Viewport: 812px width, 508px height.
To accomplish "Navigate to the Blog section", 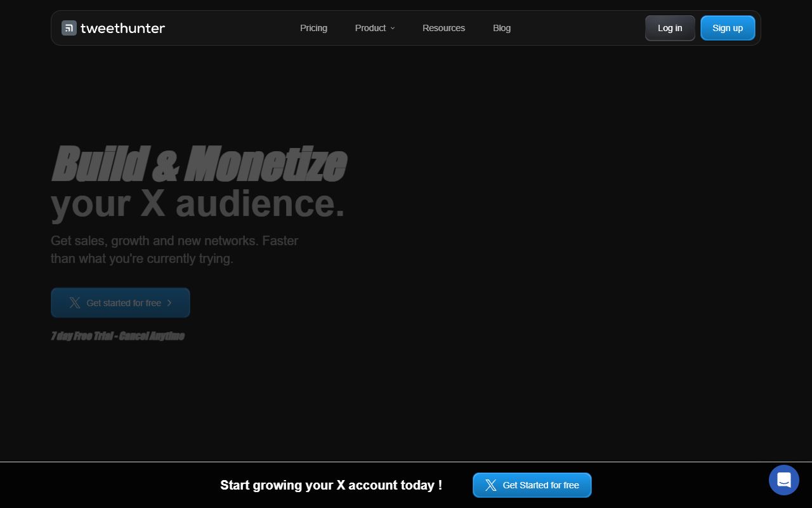I will point(501,28).
